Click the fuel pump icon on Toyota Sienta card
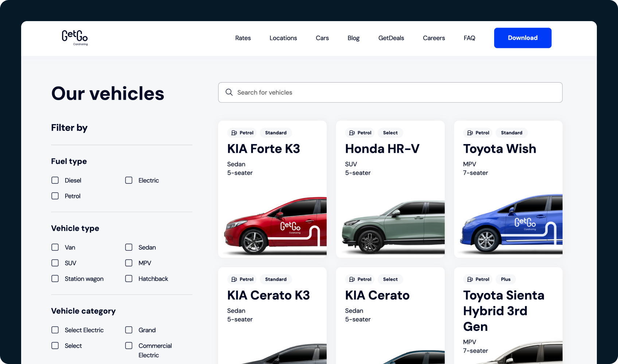Viewport: 618px width, 364px height. [470, 279]
